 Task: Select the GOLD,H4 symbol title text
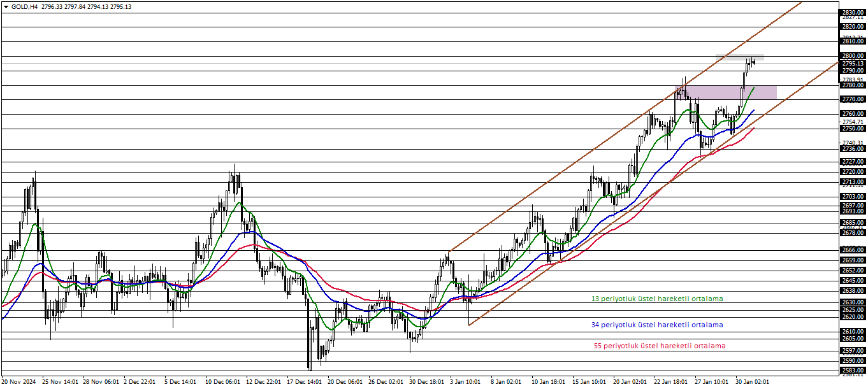[x=24, y=6]
